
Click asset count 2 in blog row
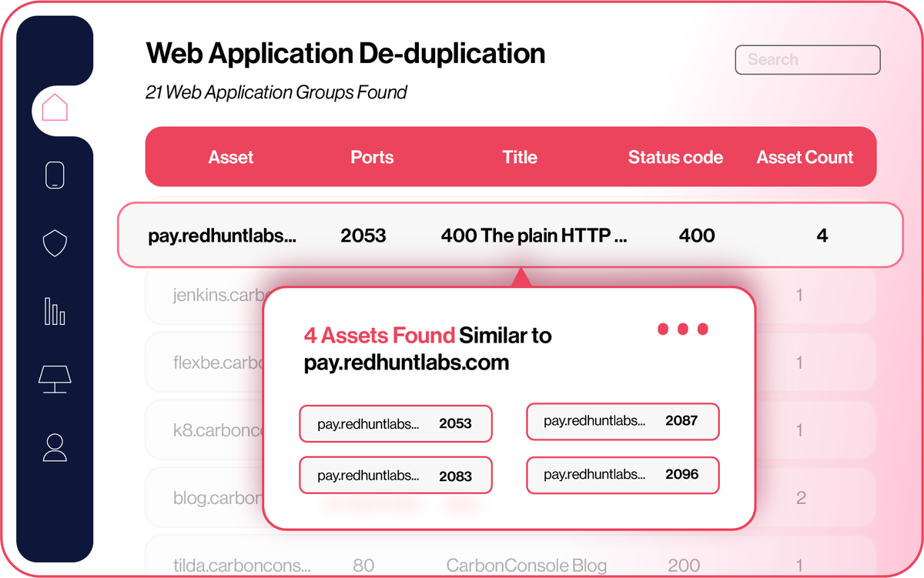pyautogui.click(x=801, y=497)
